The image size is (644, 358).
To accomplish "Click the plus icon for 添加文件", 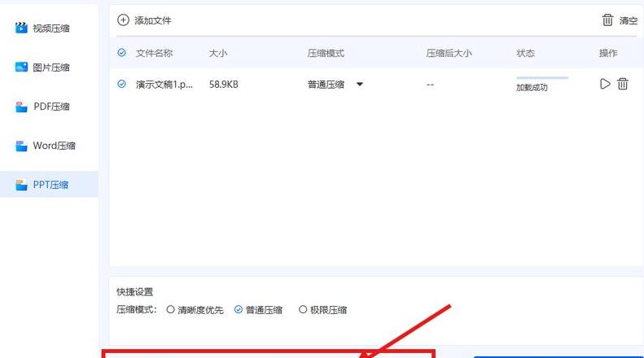I will (x=123, y=20).
